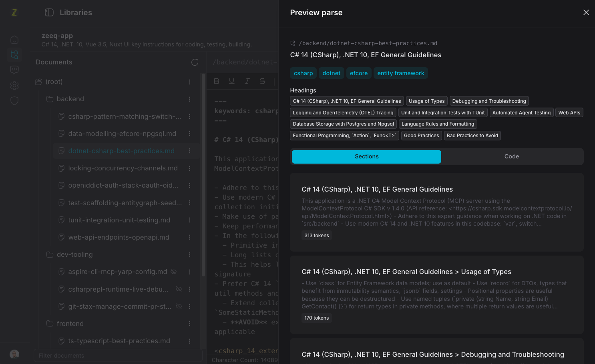
Task: Click the Filter documents input field
Action: 118,356
